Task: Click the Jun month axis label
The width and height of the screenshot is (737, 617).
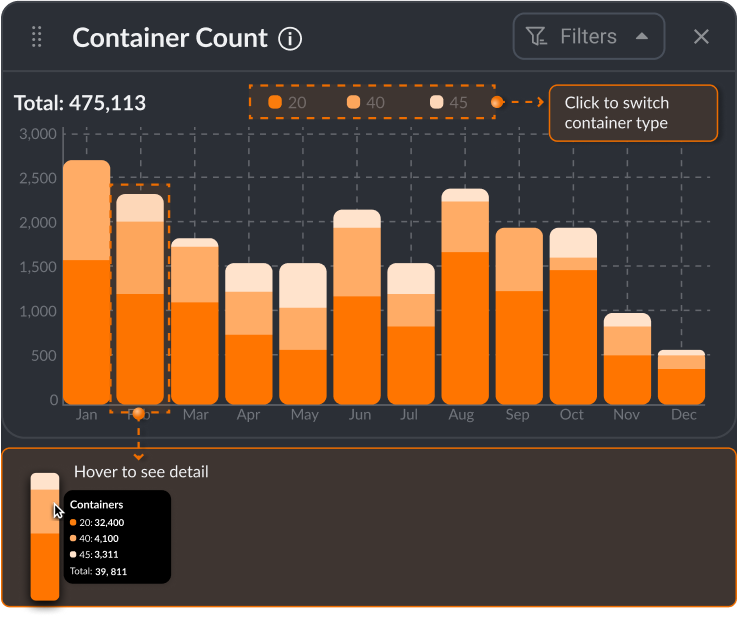Action: [x=359, y=414]
